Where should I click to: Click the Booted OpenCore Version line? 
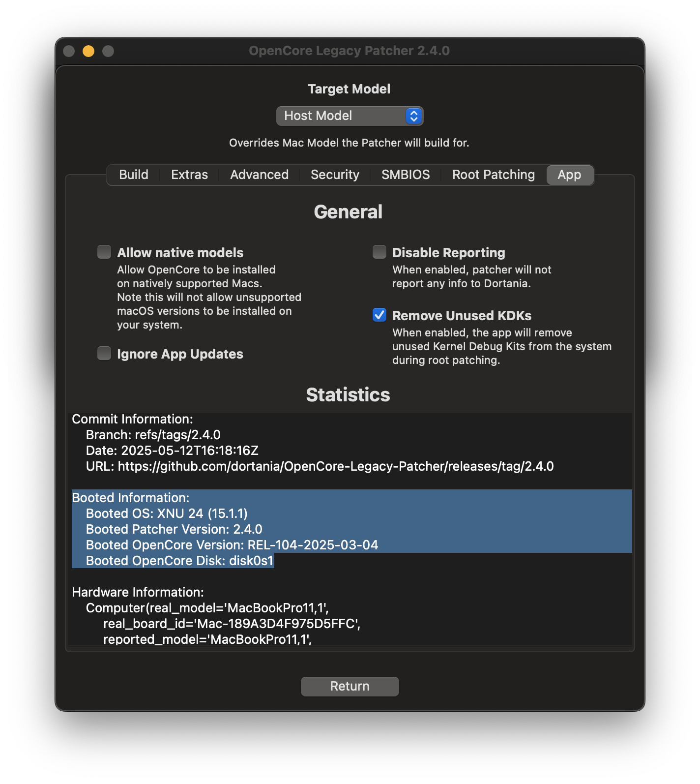pyautogui.click(x=232, y=545)
